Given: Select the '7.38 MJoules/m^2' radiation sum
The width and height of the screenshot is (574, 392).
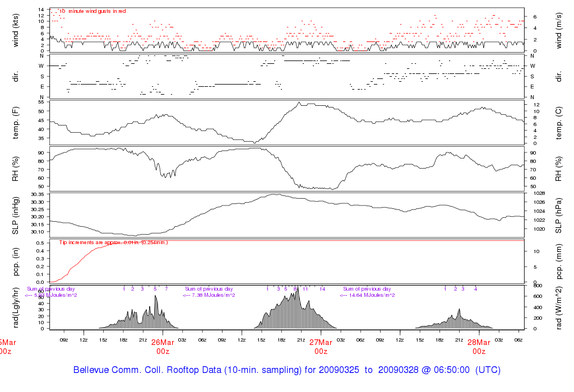Looking at the screenshot, I should pos(214,295).
